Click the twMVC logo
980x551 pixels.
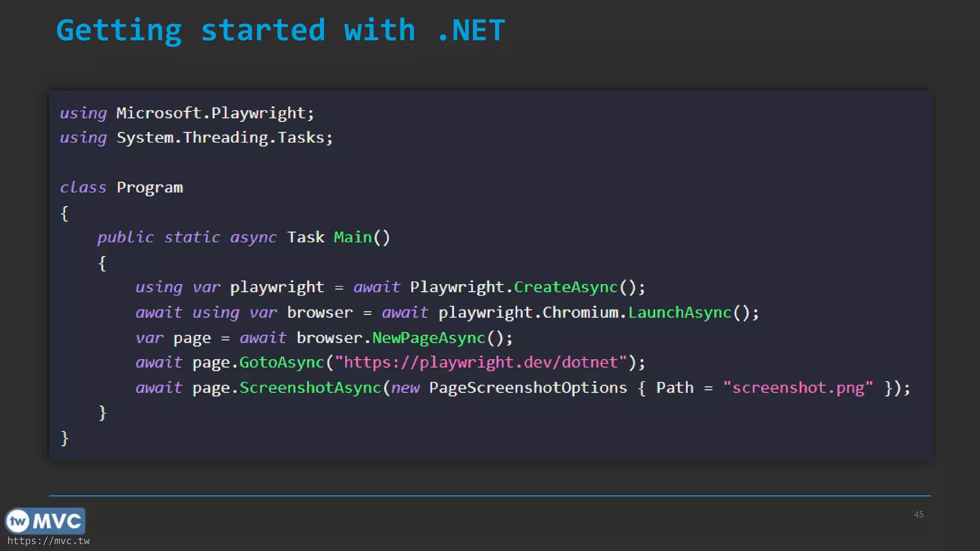(45, 521)
